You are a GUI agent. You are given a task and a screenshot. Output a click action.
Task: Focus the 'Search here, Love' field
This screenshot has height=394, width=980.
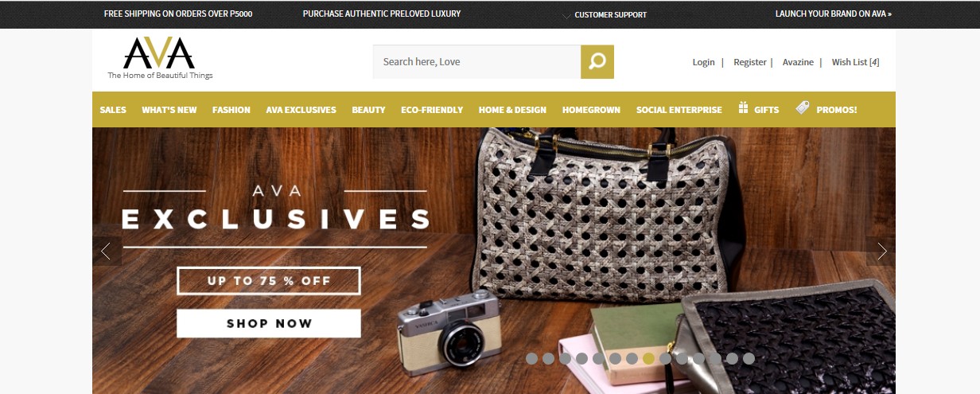(x=476, y=61)
